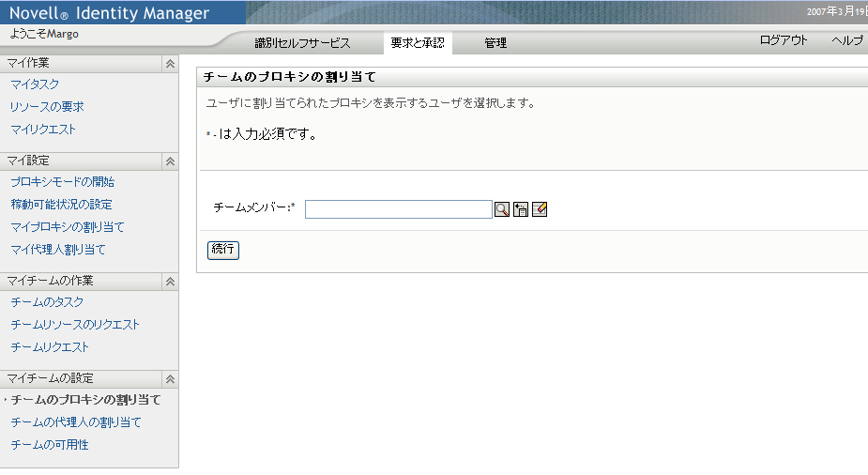
Task: Collapse the マイチームの設定 section
Action: point(170,379)
